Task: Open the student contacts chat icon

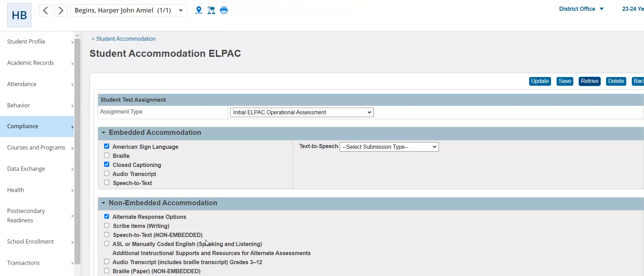Action: coord(211,10)
